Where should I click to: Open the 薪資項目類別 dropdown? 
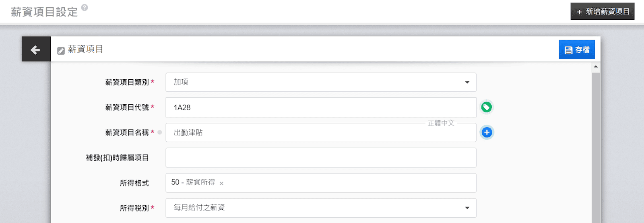point(321,82)
